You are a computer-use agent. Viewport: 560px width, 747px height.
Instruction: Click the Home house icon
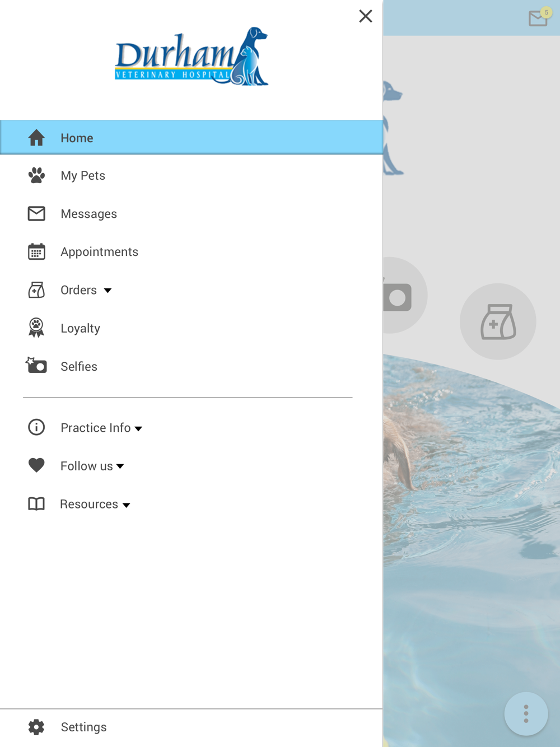pyautogui.click(x=36, y=138)
